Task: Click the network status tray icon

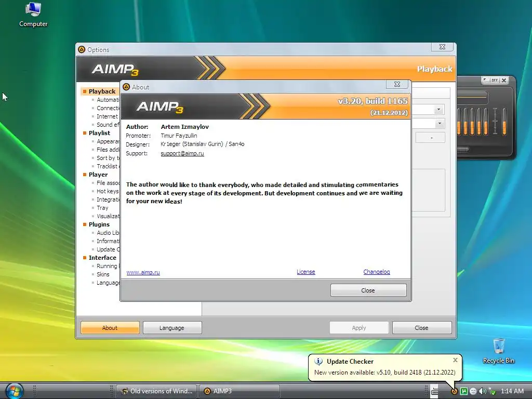Action: tap(492, 391)
